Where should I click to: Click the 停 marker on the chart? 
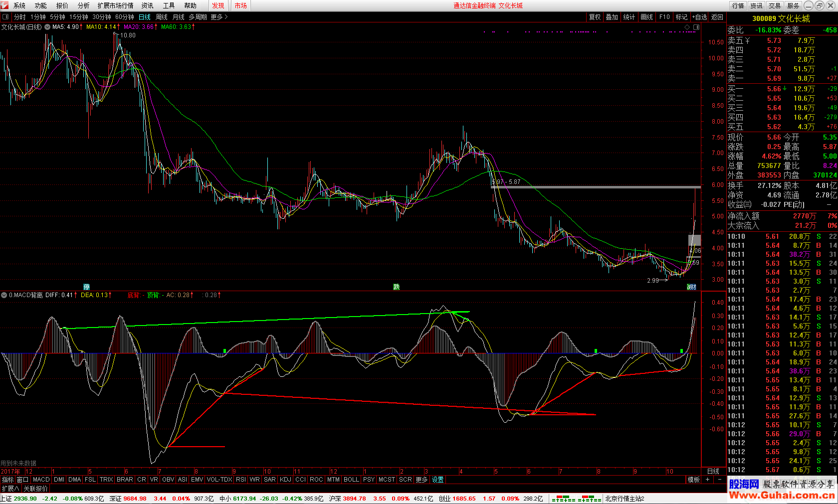[x=86, y=287]
